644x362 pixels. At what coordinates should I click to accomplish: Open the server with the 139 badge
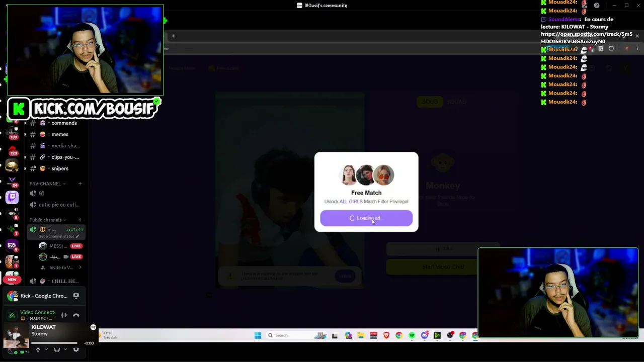click(x=12, y=133)
